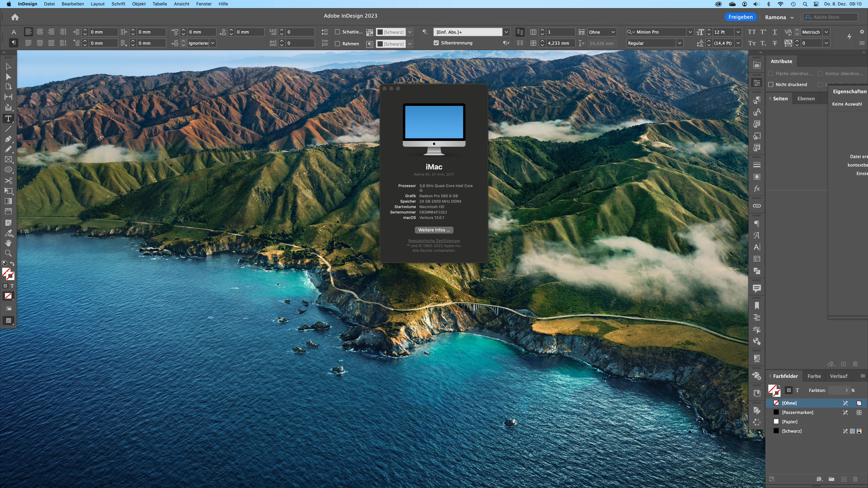This screenshot has width=868, height=488.
Task: Open the Schrift menu
Action: [x=118, y=4]
